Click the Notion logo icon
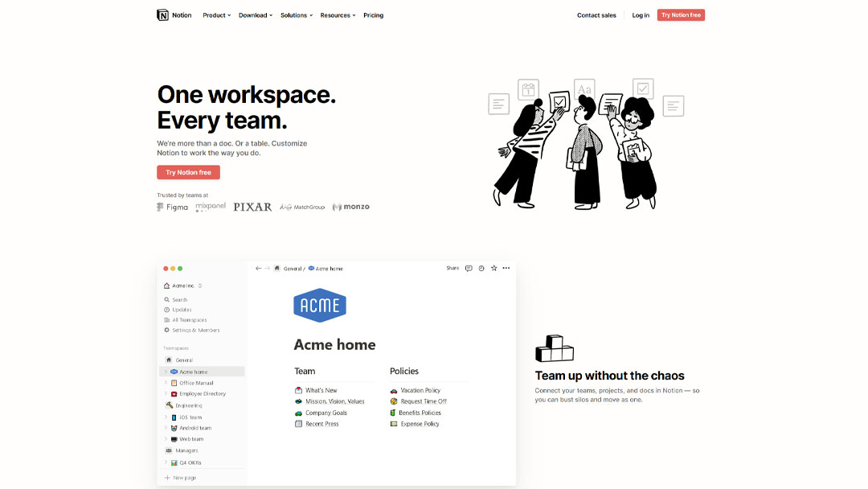Screen dimensions: 868x489 pyautogui.click(x=162, y=15)
